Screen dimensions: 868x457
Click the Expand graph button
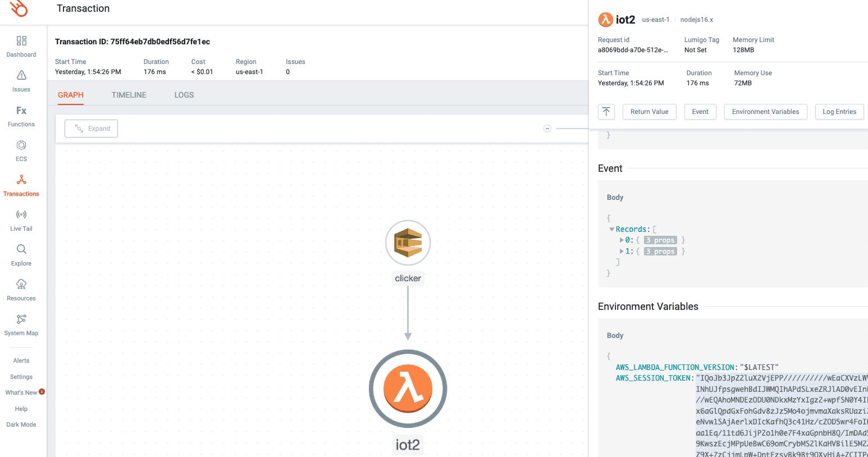coord(91,129)
